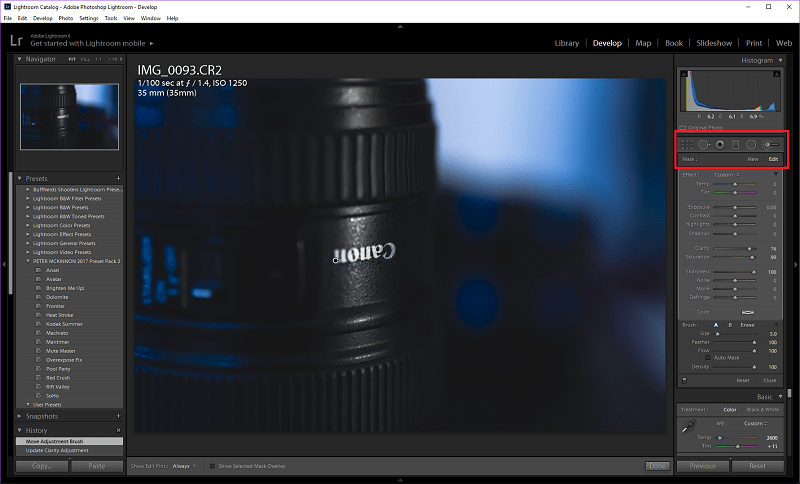This screenshot has width=800, height=484.
Task: Enable the Auto Mask checkbox
Action: tap(708, 358)
